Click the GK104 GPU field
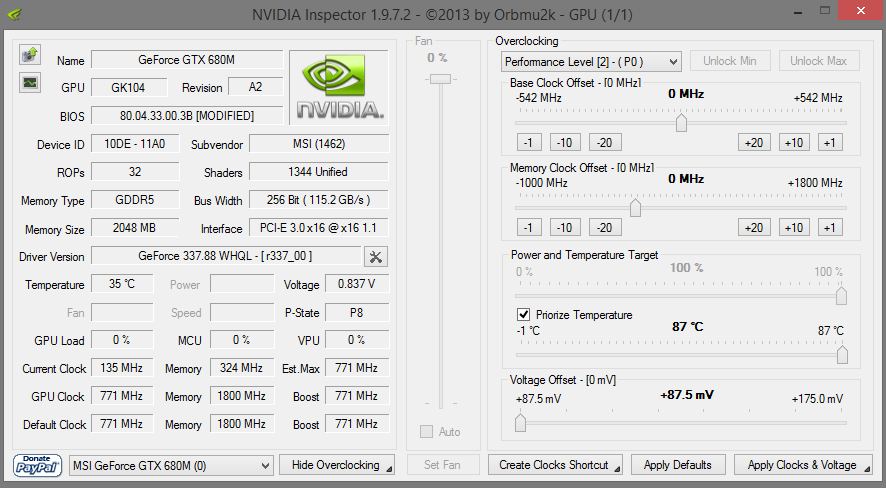 (x=129, y=88)
